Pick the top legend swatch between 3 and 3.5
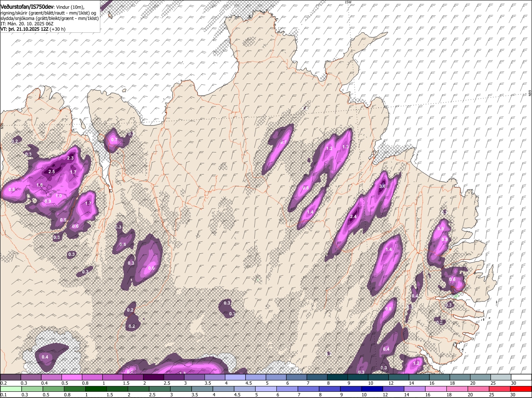The width and height of the screenshot is (532, 398). 195,377
